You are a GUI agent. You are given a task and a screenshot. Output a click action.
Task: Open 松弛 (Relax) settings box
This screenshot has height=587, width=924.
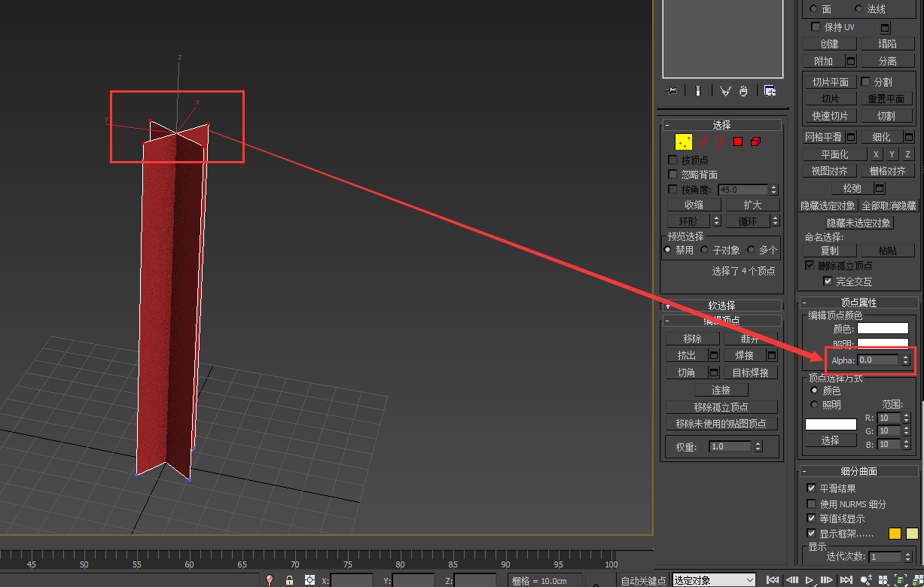880,188
